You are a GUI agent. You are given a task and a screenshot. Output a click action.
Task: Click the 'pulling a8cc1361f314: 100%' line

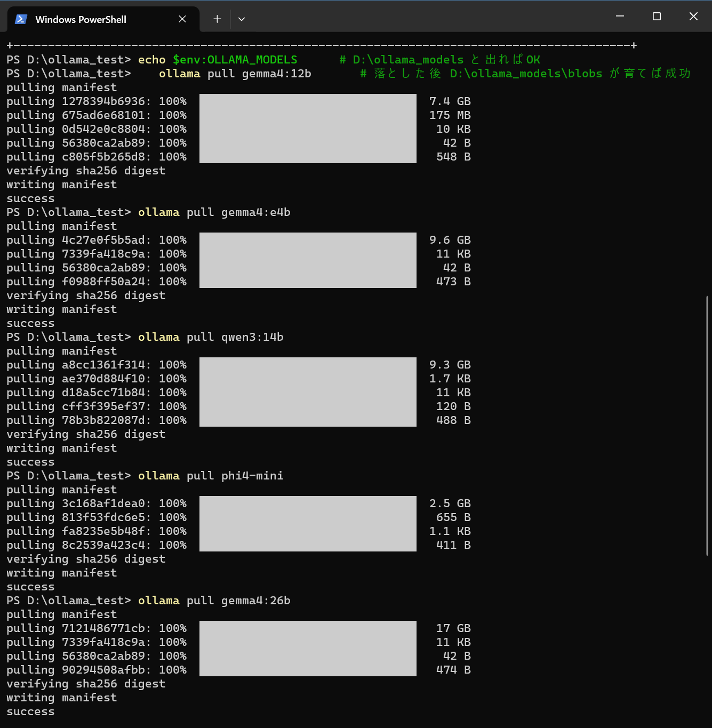pyautogui.click(x=97, y=365)
